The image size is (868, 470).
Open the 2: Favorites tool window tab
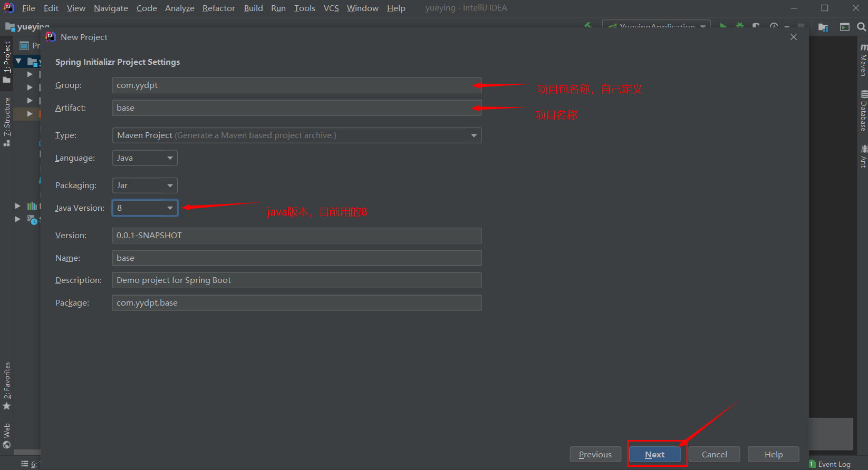point(7,386)
